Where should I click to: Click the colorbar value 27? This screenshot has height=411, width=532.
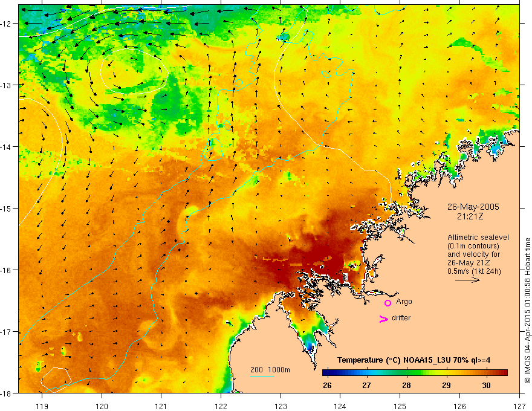(366, 385)
